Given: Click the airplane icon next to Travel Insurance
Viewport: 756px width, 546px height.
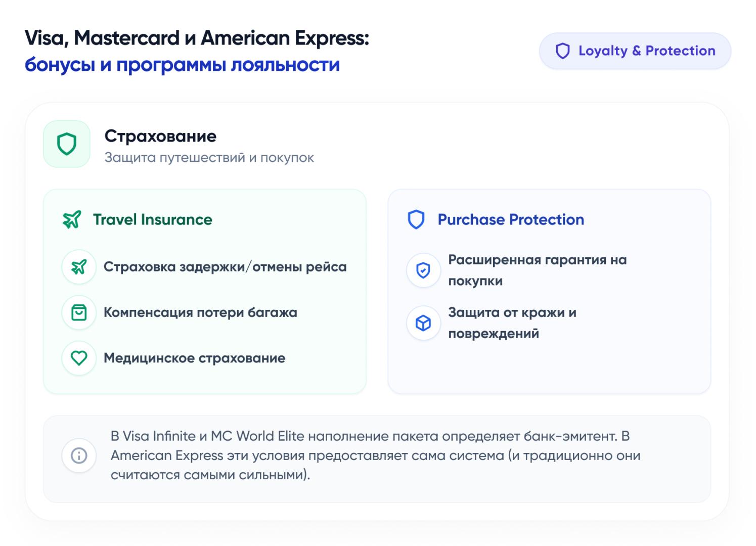Looking at the screenshot, I should pos(72,220).
